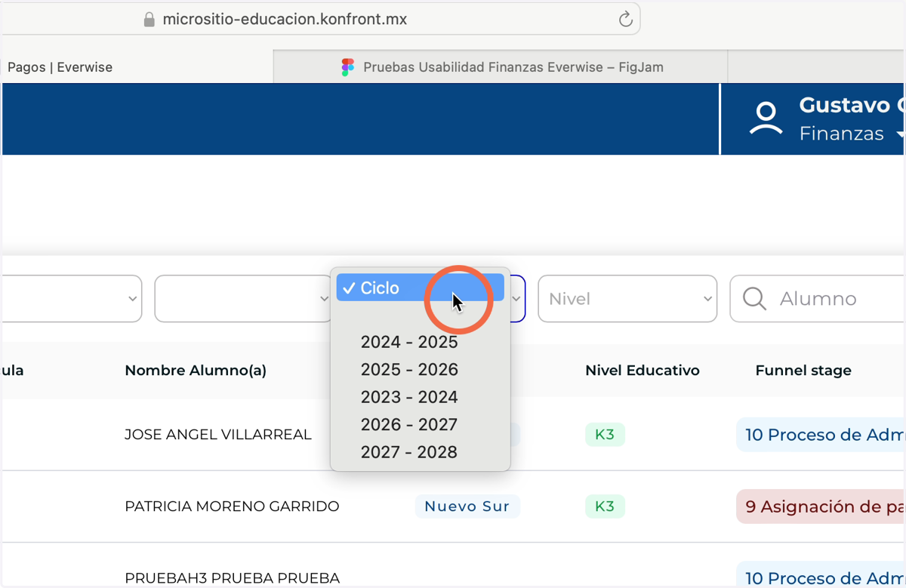Click the Figma icon on the FigJam tab

[x=347, y=67]
